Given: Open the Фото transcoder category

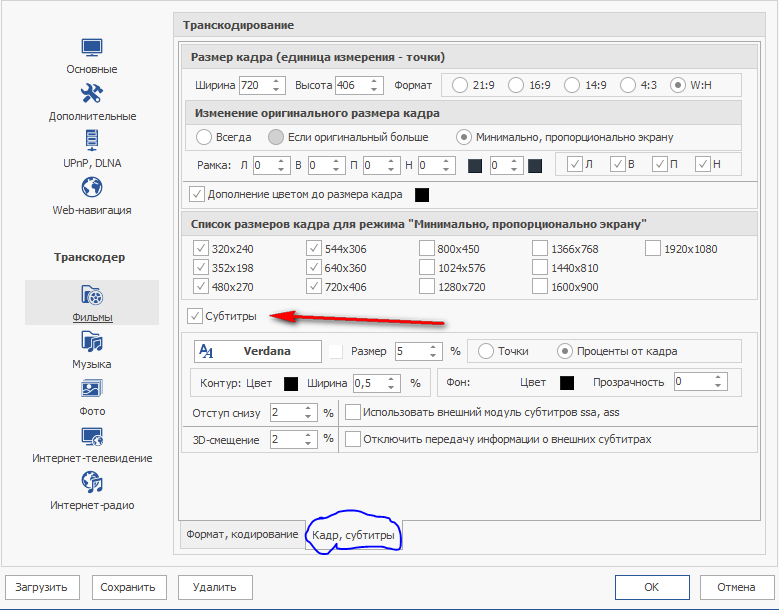Looking at the screenshot, I should pyautogui.click(x=92, y=397).
